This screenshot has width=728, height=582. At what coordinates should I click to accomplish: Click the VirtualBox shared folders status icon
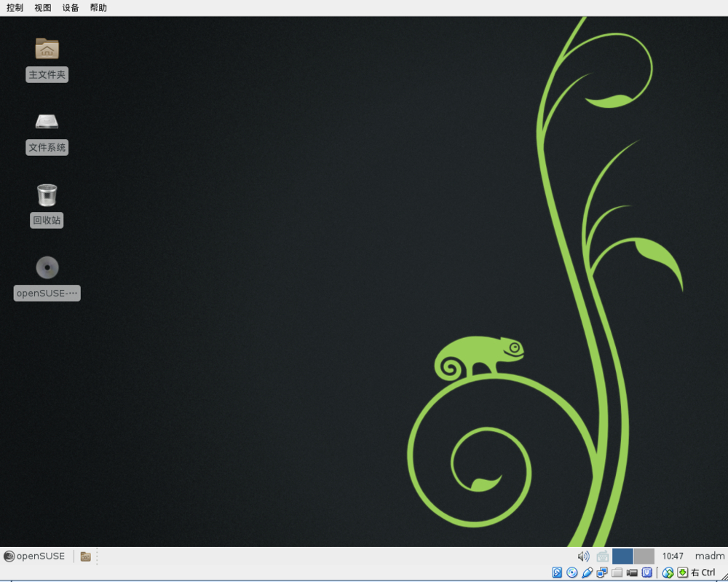(x=617, y=573)
